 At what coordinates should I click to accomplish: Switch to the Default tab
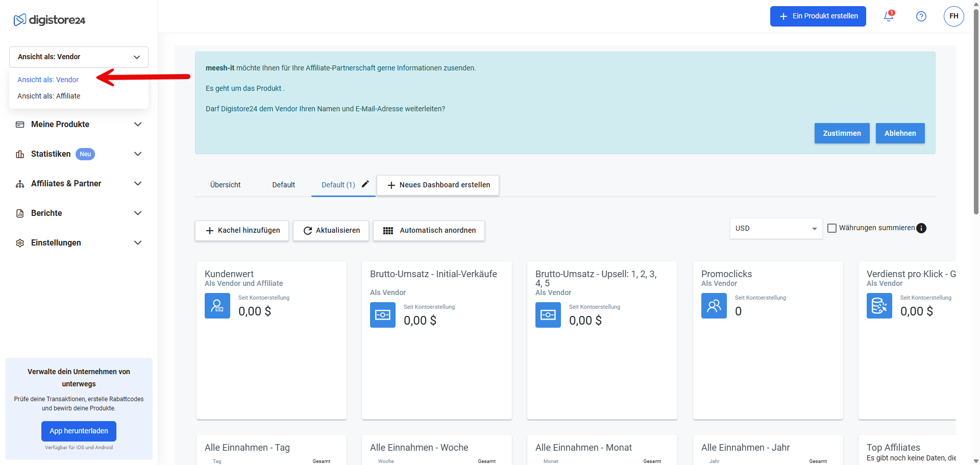coord(283,185)
